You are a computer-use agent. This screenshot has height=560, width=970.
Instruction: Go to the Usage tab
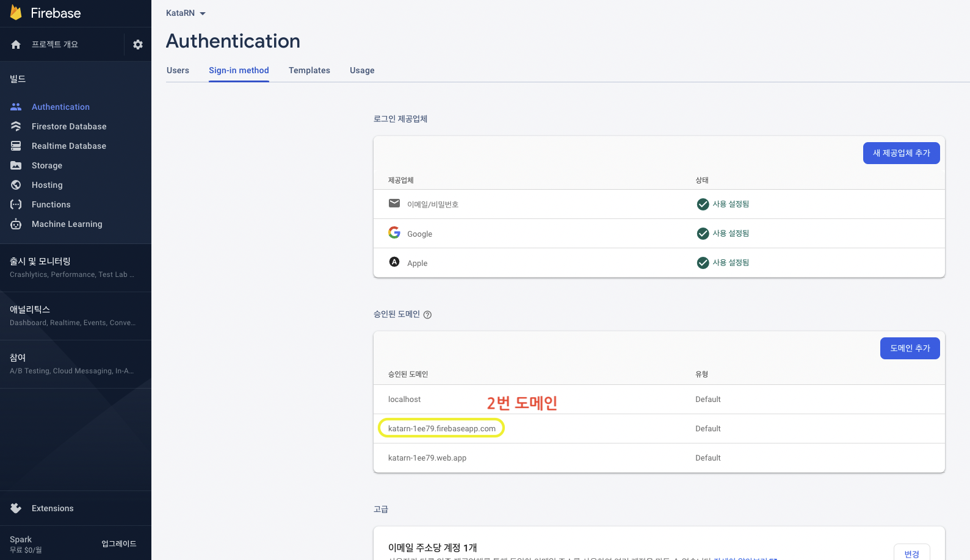[362, 70]
